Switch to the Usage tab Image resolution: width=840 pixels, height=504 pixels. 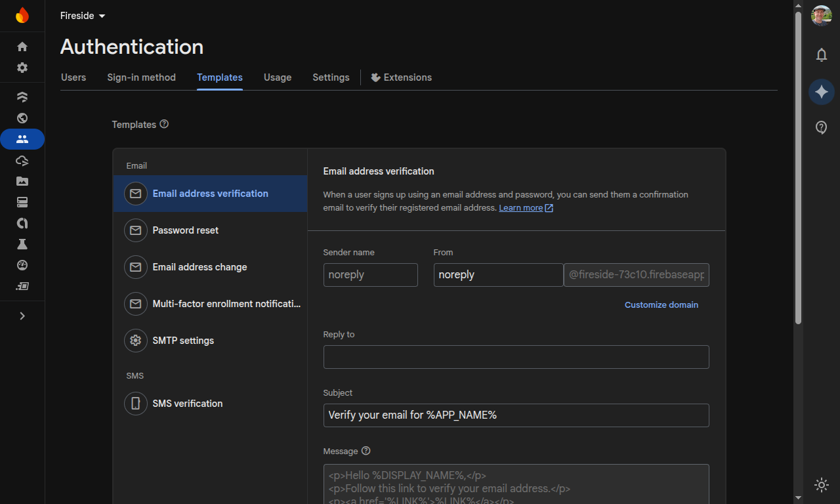pos(278,77)
